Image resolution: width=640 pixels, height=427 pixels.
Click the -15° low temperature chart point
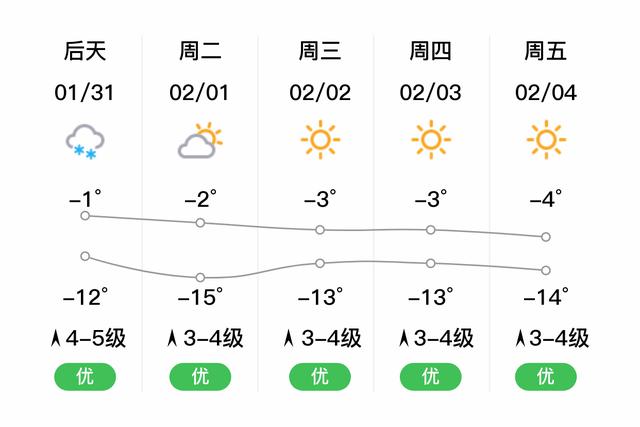(200, 278)
